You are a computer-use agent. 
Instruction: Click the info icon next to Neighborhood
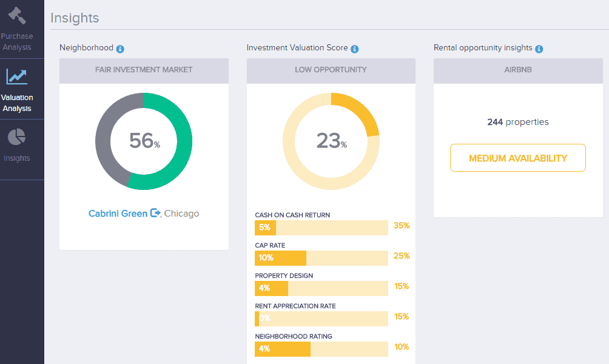(120, 49)
